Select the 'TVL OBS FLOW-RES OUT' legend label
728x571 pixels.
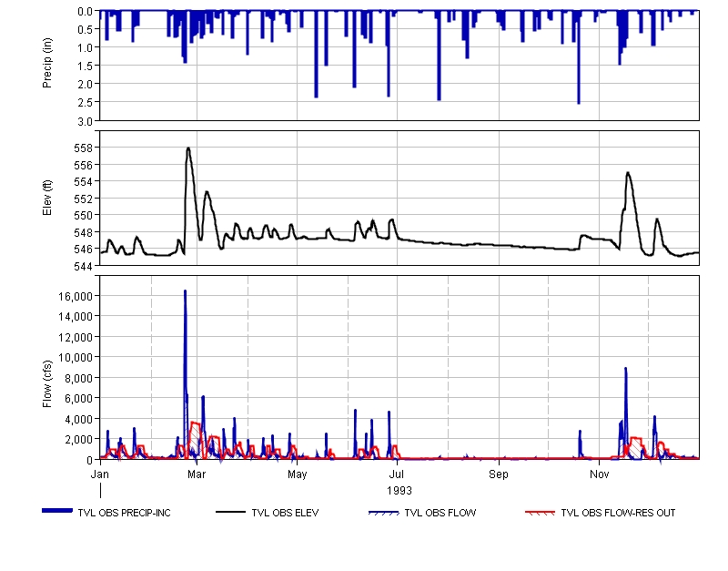[x=618, y=513]
